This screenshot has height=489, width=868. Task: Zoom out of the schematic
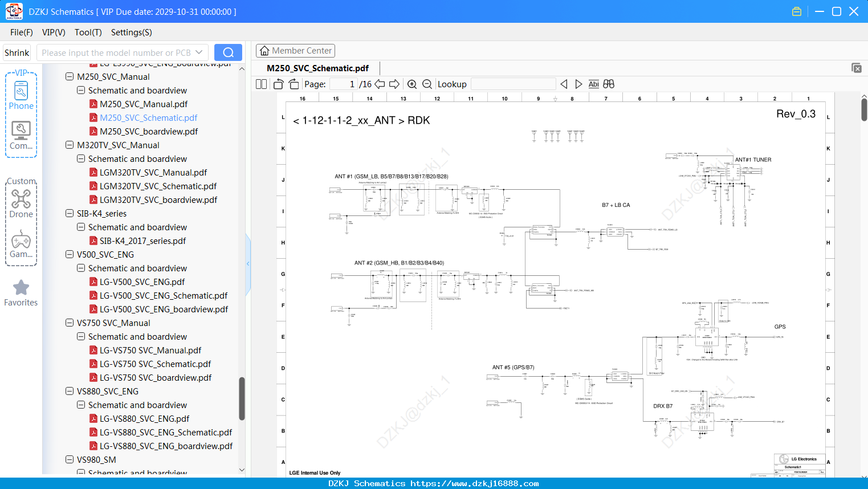coord(427,84)
